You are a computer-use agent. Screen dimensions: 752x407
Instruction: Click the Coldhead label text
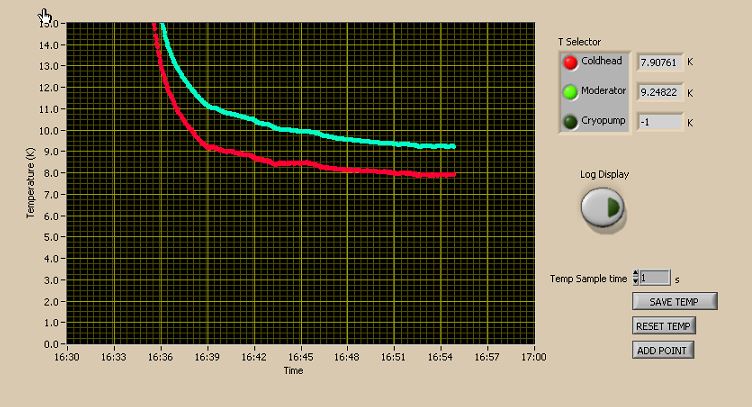pos(601,61)
